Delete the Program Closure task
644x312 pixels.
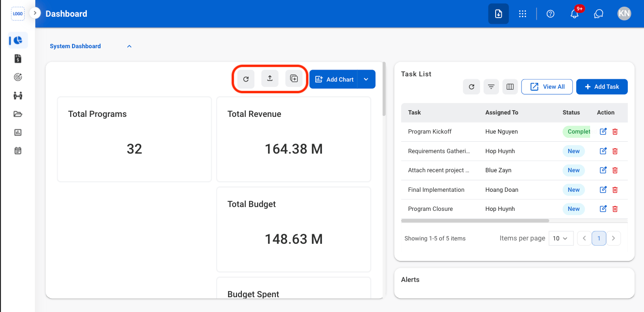pyautogui.click(x=615, y=209)
